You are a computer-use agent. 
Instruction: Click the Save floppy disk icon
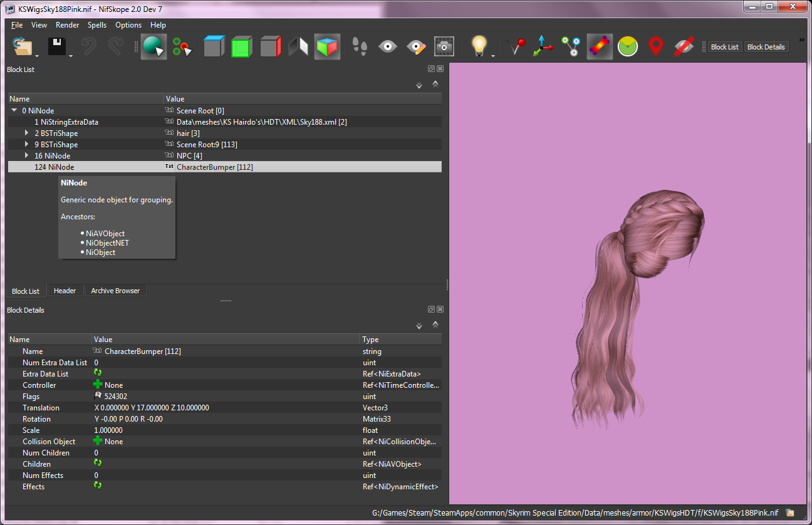point(57,46)
